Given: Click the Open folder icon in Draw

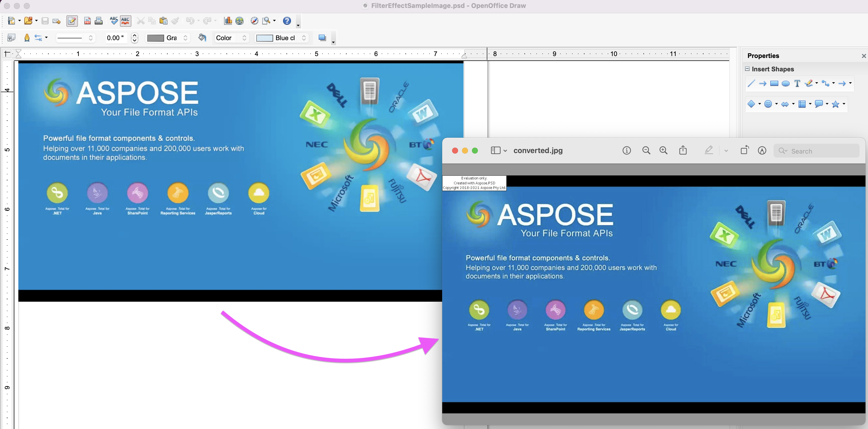Looking at the screenshot, I should 28,21.
